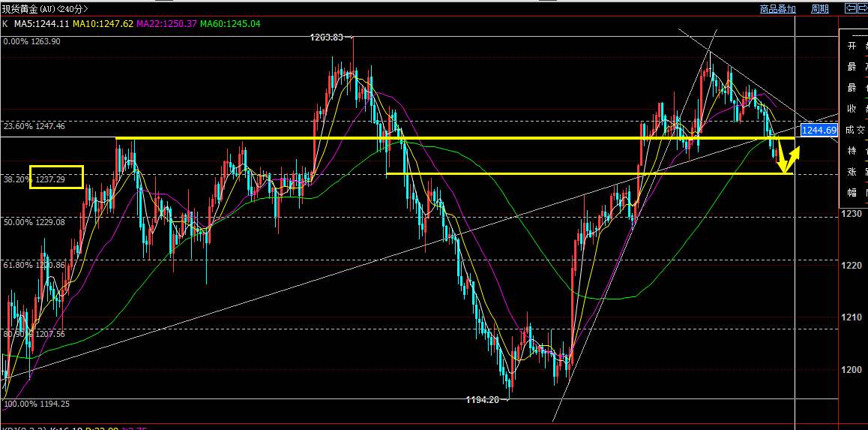
Task: Select the 61.80% Fibonacci level label
Action: 34,265
